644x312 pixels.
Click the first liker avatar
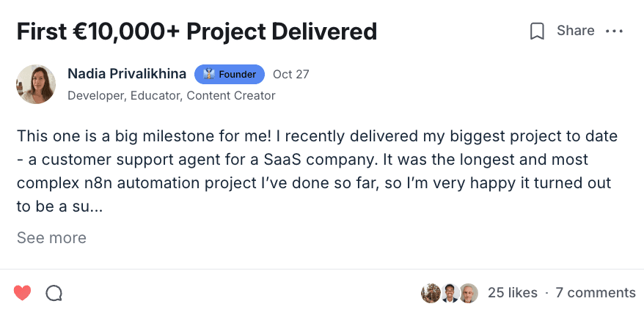431,293
